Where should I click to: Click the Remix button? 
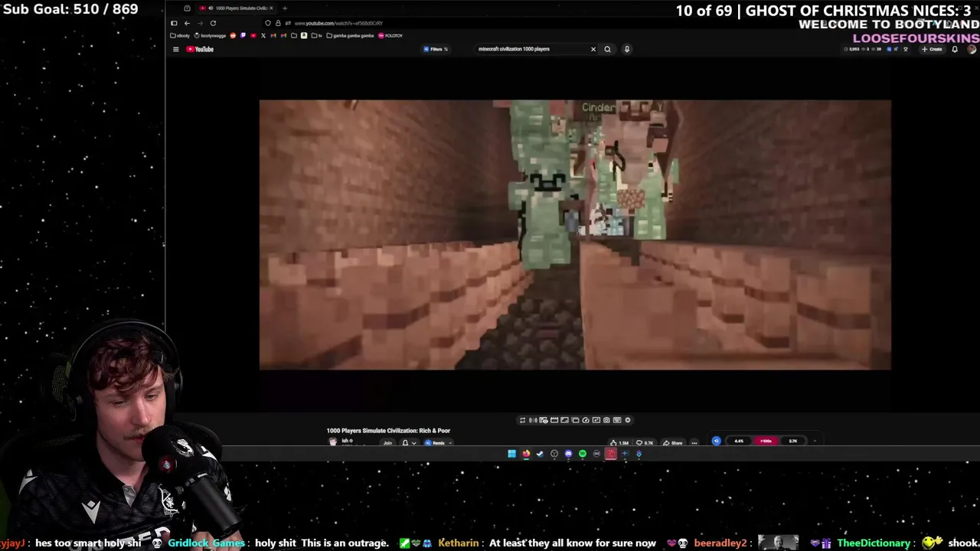pyautogui.click(x=438, y=443)
